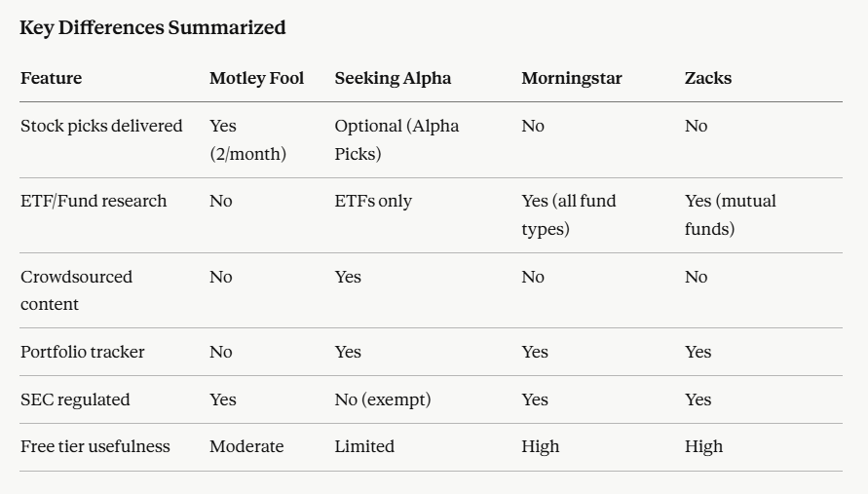
Task: Click the "Optional (Alpha Picks)" cell
Action: point(396,139)
